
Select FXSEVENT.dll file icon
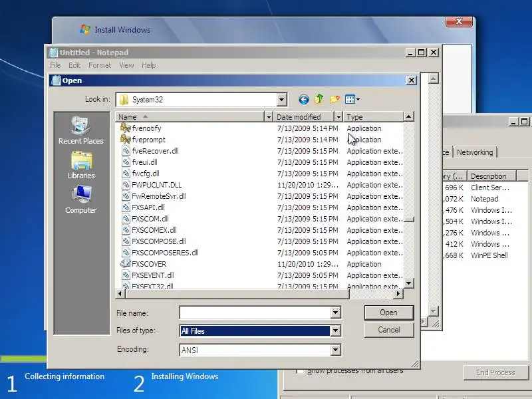(x=126, y=275)
